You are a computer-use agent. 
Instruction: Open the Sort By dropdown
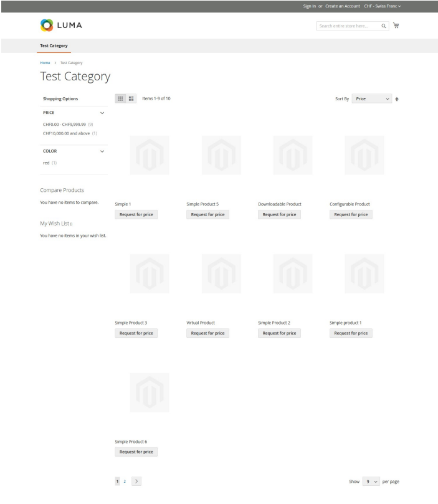coord(373,98)
